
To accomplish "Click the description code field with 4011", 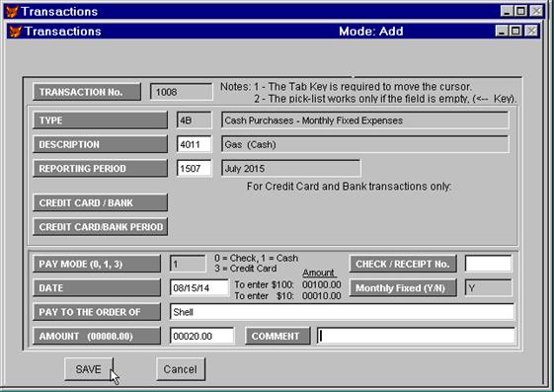I will click(x=194, y=144).
